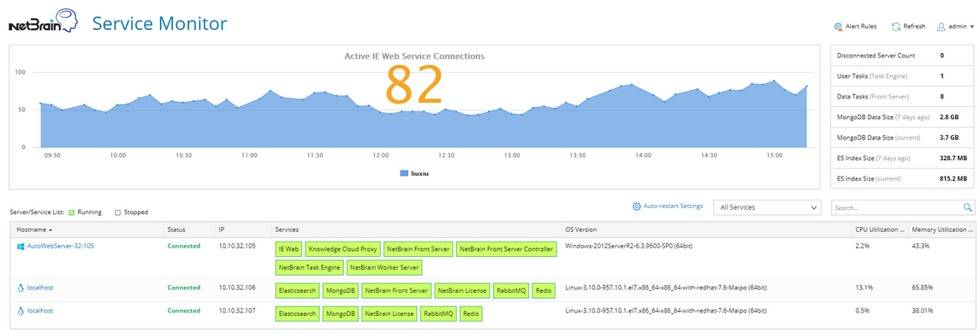The width and height of the screenshot is (980, 334).
Task: Open Auto-restart Settings gear icon
Action: 637,206
